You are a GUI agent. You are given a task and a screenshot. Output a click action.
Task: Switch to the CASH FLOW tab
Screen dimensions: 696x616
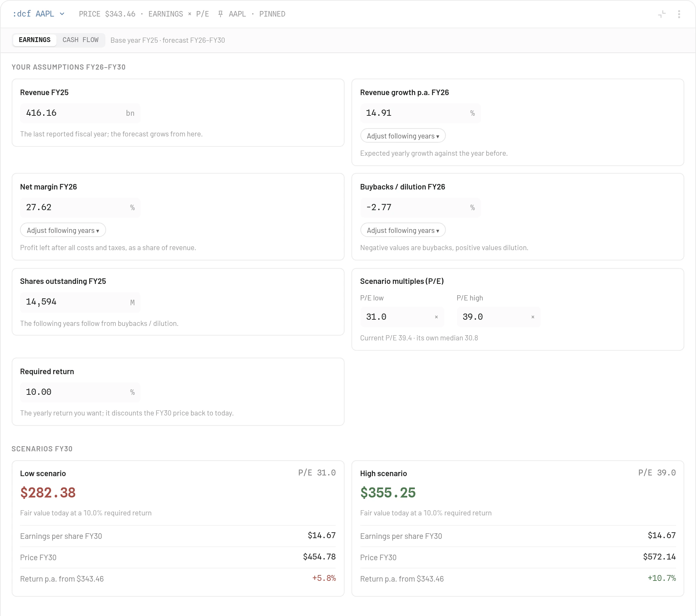point(81,40)
